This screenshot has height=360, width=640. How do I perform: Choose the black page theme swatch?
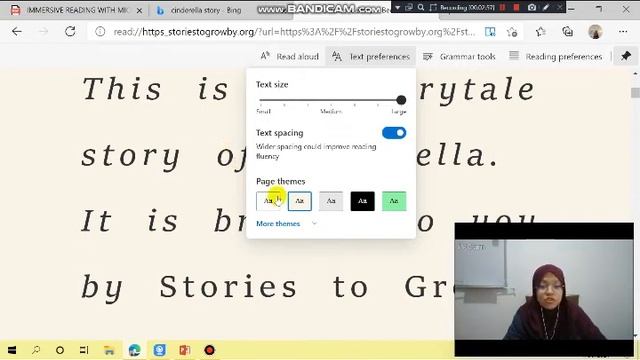(362, 201)
